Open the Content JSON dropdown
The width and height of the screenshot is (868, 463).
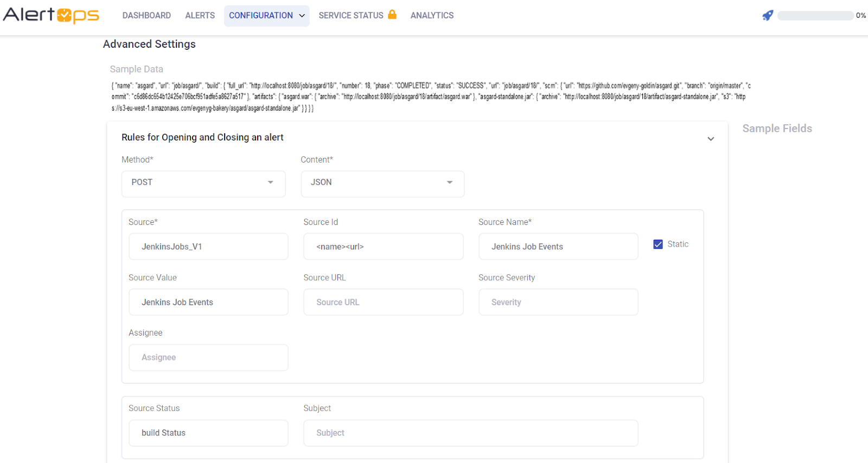tap(382, 183)
